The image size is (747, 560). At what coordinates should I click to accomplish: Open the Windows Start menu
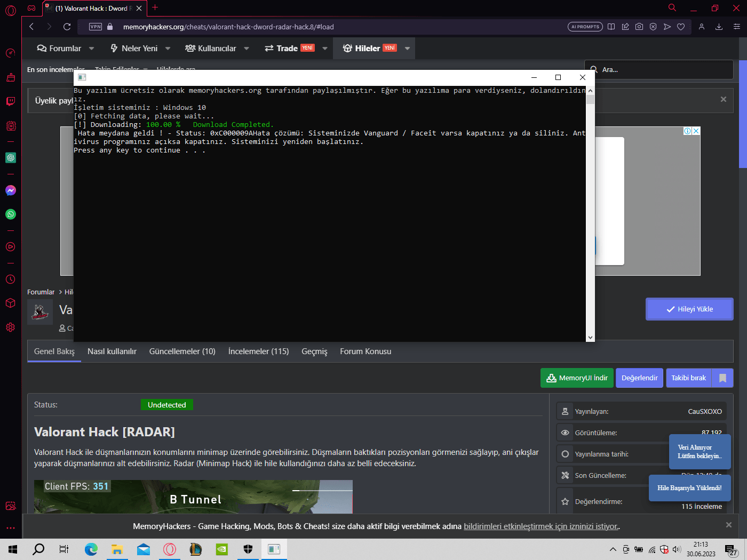click(13, 549)
